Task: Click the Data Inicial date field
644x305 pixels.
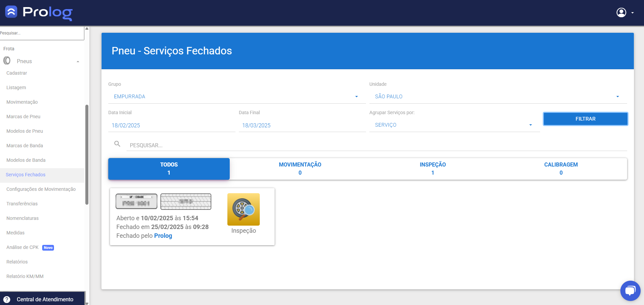Action: [171, 125]
